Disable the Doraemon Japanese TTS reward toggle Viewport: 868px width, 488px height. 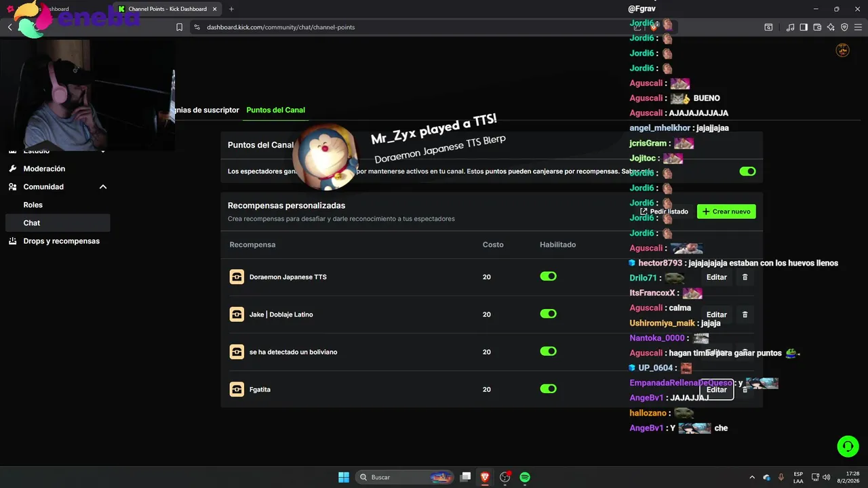point(548,277)
